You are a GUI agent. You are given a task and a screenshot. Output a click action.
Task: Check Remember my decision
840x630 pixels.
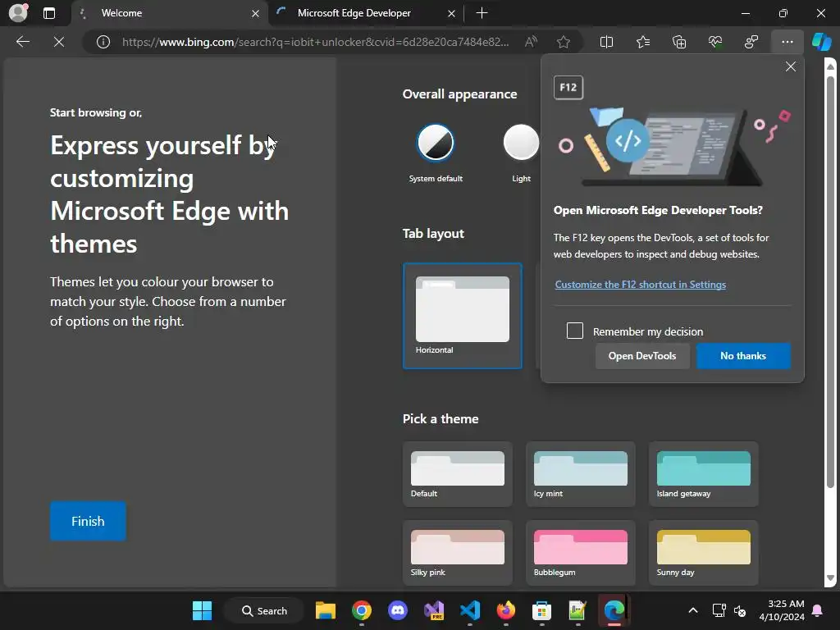point(575,331)
